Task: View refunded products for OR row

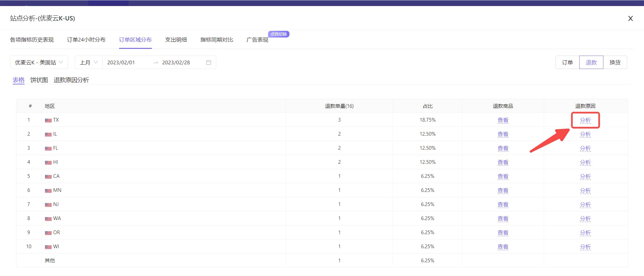Action: (503, 232)
